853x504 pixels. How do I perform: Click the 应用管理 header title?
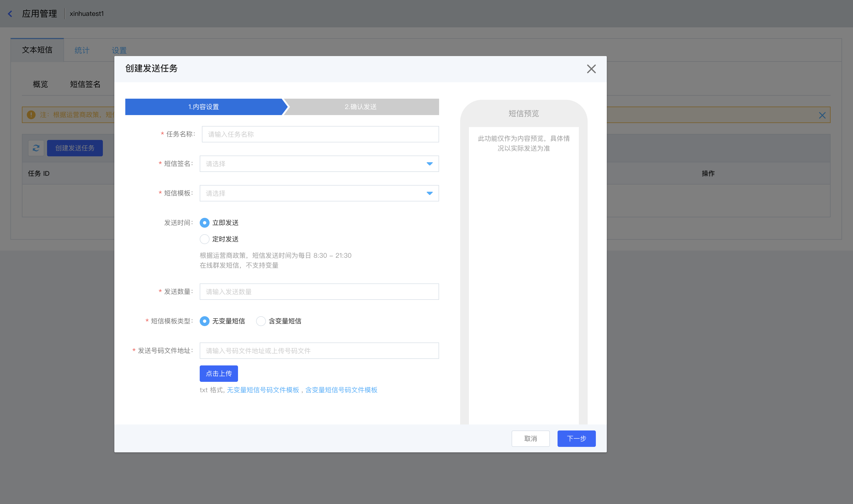click(x=39, y=14)
